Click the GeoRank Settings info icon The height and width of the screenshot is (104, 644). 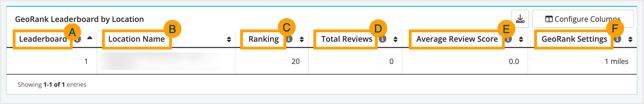[x=617, y=39]
